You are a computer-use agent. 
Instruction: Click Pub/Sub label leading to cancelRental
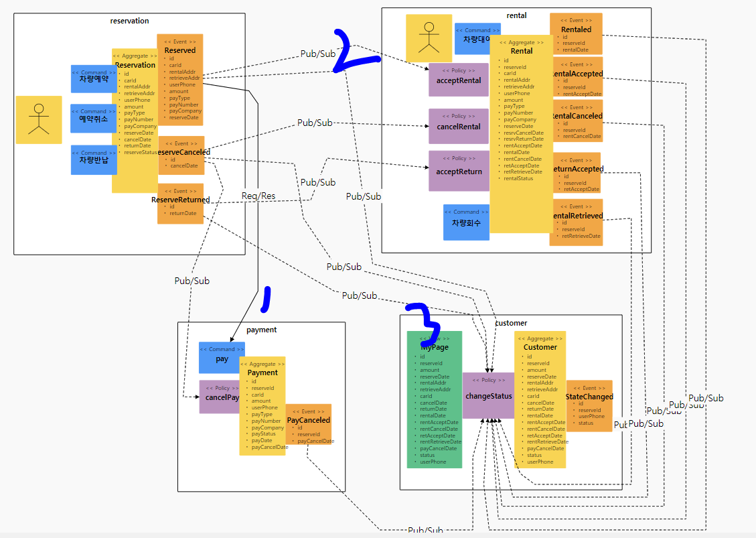pyautogui.click(x=315, y=123)
